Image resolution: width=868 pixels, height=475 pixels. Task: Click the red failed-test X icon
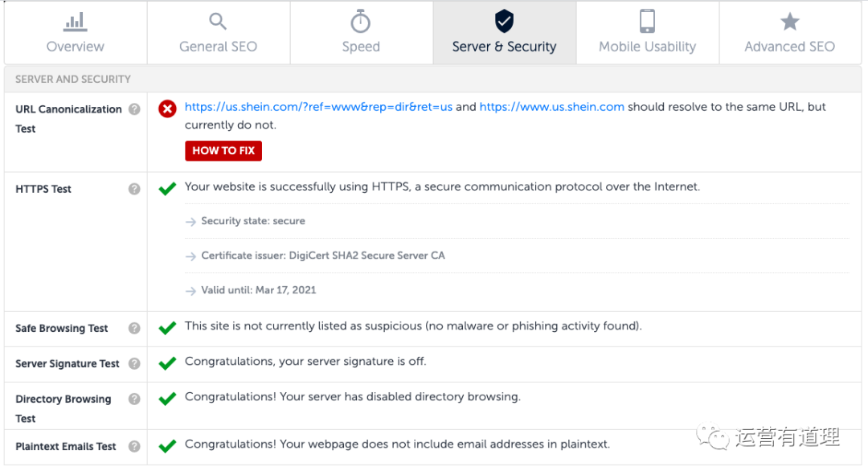click(167, 109)
